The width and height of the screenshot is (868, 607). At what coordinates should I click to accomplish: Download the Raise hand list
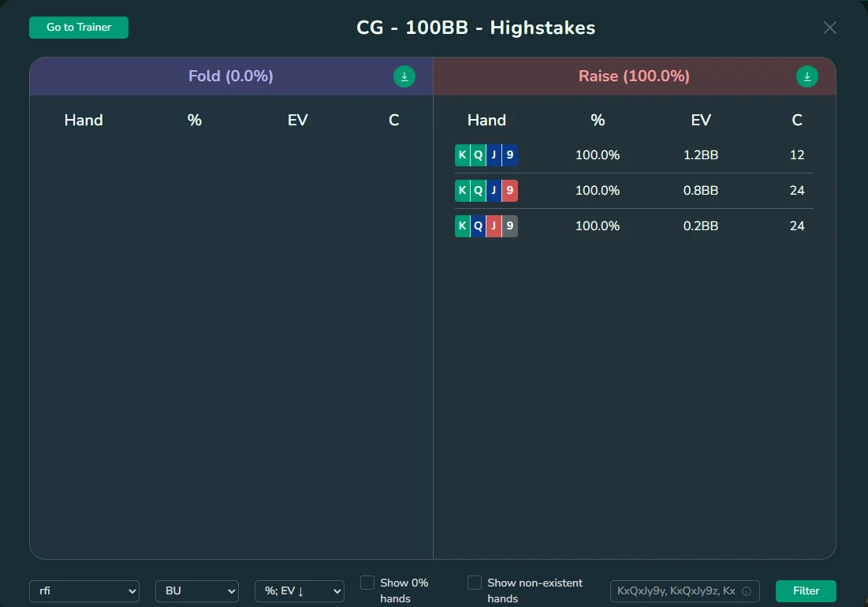pyautogui.click(x=807, y=76)
